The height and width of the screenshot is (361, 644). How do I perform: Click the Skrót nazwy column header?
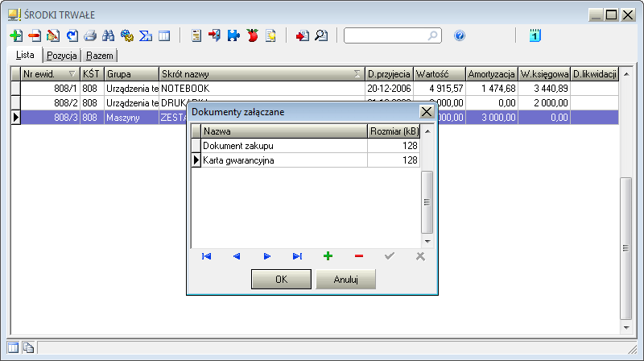[x=258, y=74]
